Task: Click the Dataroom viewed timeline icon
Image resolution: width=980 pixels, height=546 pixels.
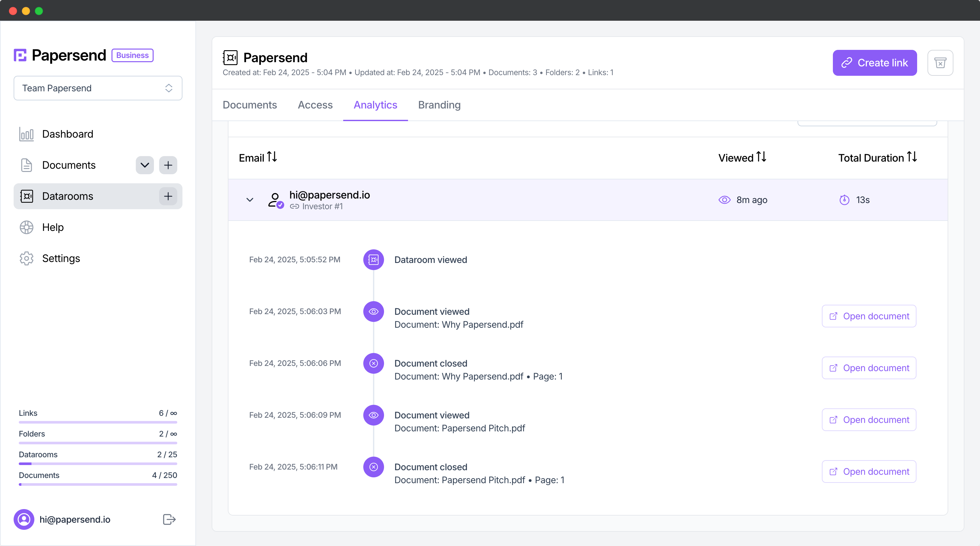Action: pos(374,260)
